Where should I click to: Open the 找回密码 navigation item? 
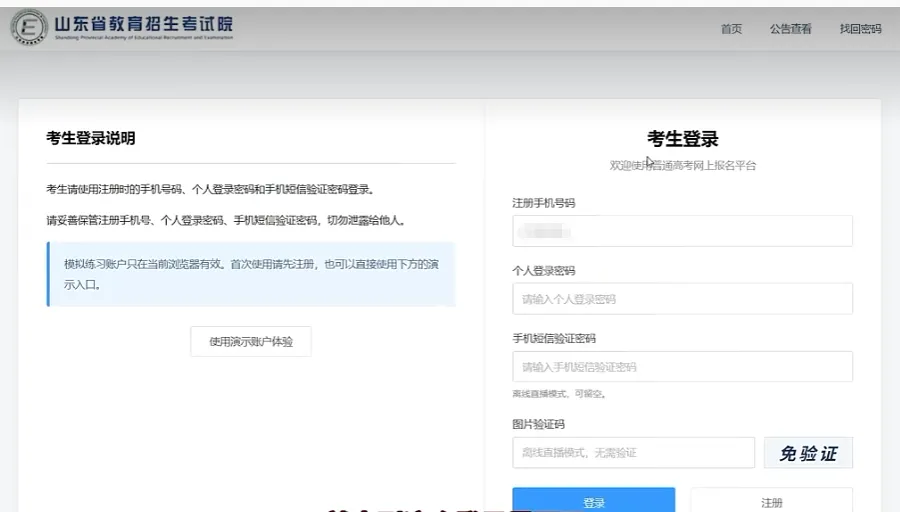pyautogui.click(x=860, y=29)
